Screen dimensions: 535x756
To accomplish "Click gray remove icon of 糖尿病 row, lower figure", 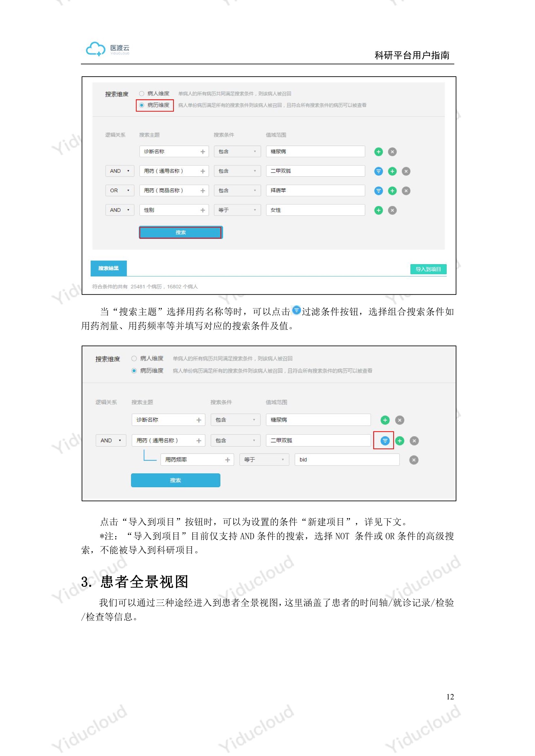I will pos(399,420).
